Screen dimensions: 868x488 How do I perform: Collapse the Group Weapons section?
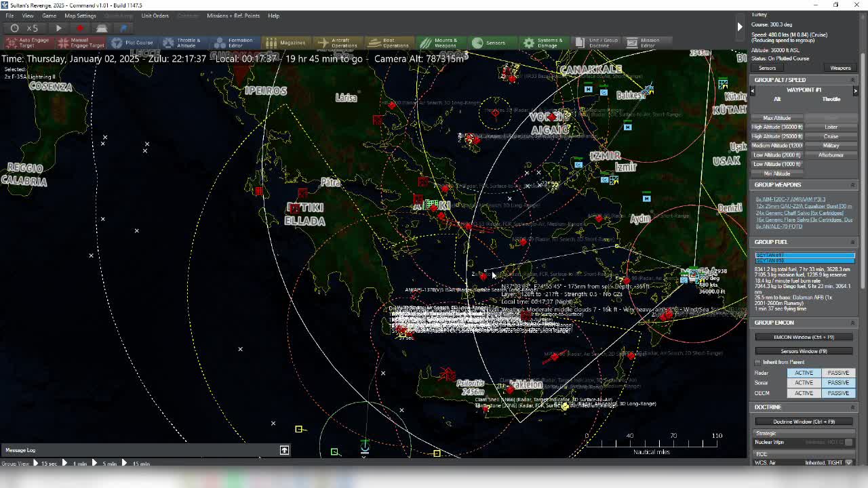(852, 184)
